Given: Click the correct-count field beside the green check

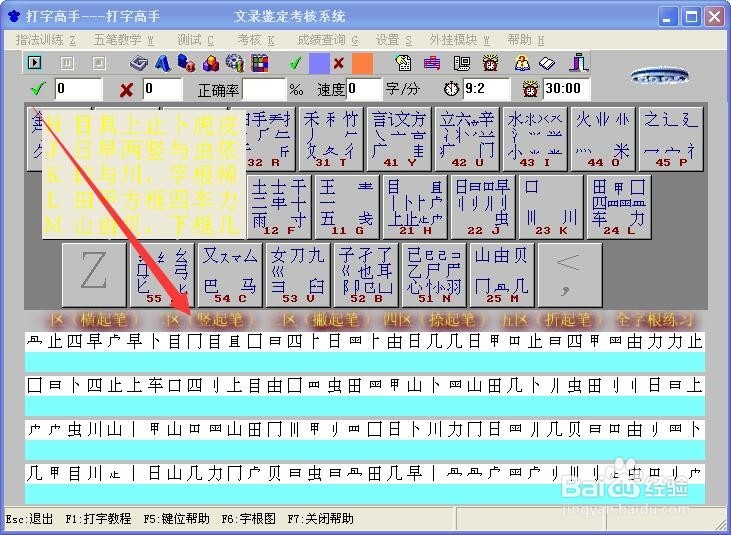Looking at the screenshot, I should tap(78, 89).
